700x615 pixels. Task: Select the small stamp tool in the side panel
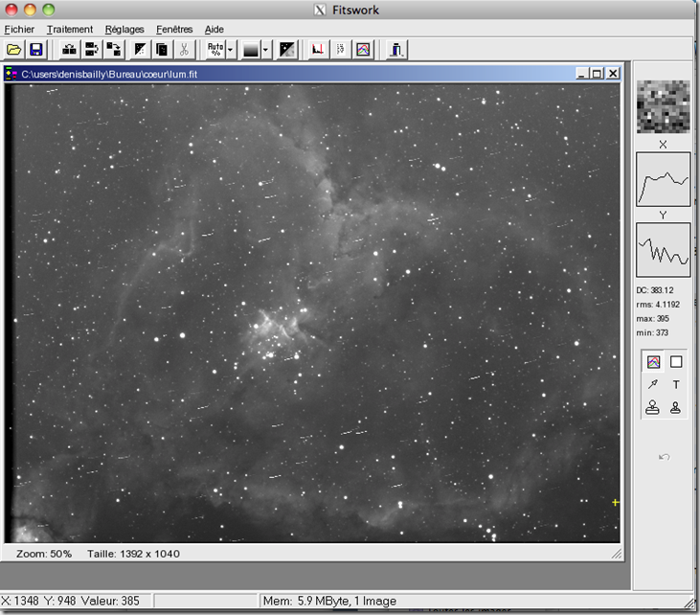675,407
